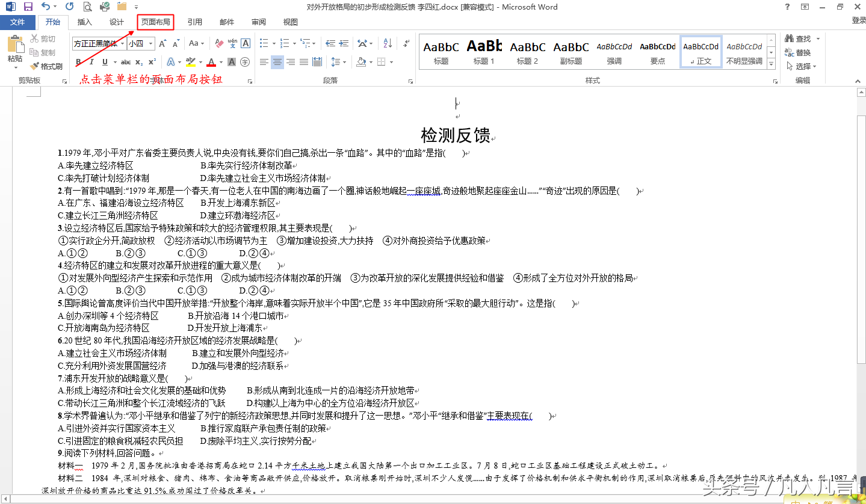Screen dimensions: 866x504
Task: Switch to the 设计 tab
Action: click(x=117, y=22)
